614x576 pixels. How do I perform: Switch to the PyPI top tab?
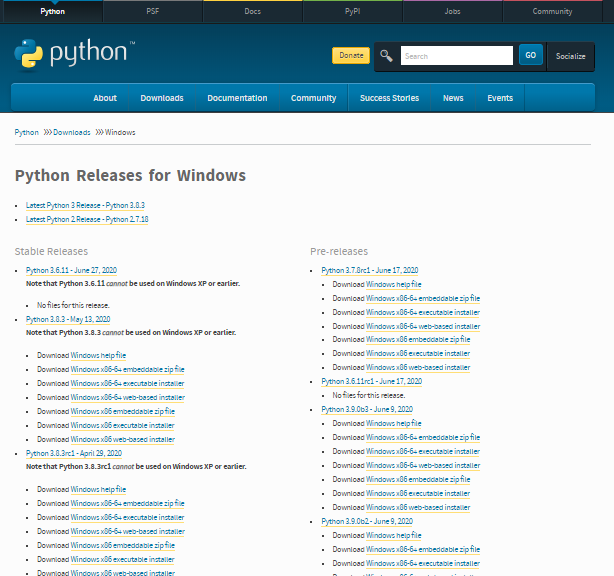352,11
